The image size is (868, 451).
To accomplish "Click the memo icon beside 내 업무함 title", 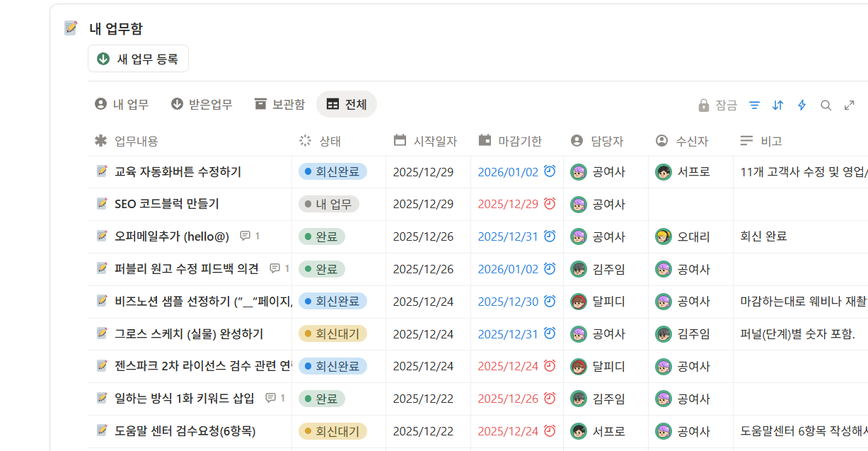I will click(70, 28).
